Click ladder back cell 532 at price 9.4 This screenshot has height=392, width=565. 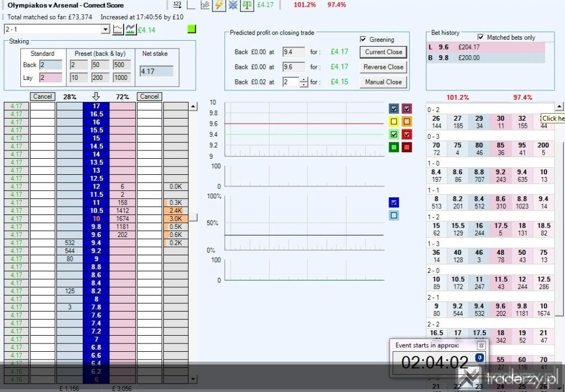tap(70, 243)
